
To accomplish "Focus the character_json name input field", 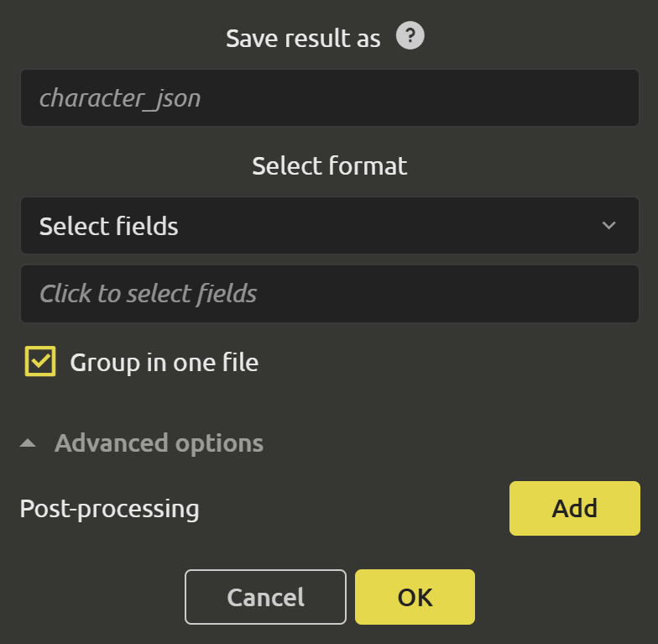I will click(329, 97).
